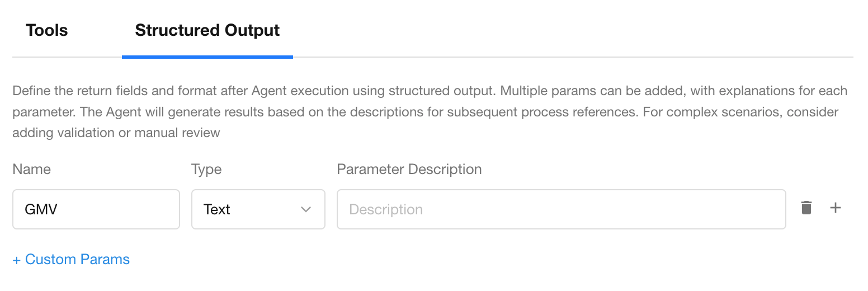
Task: Click the Description placeholder text
Action: [x=386, y=209]
